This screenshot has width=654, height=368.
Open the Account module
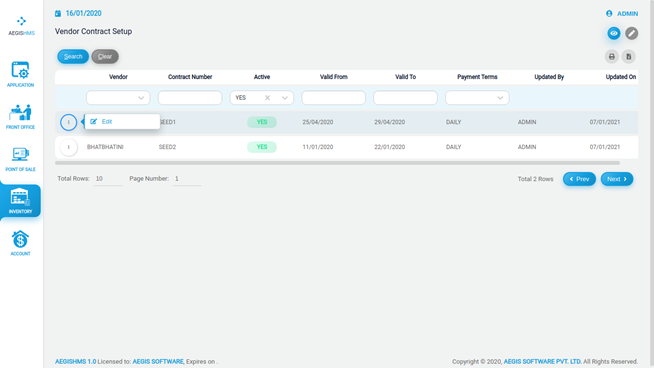(x=20, y=243)
